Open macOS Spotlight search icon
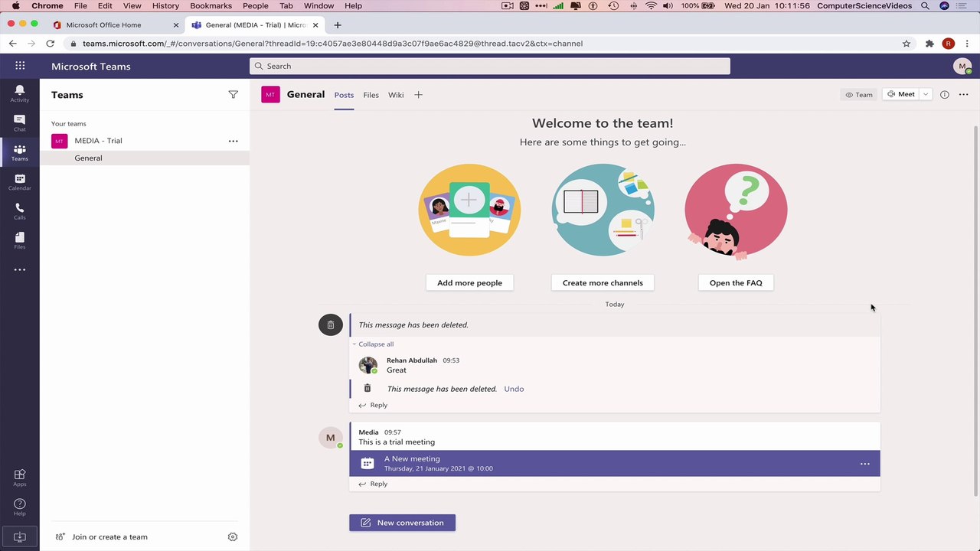This screenshot has height=551, width=980. [x=925, y=5]
